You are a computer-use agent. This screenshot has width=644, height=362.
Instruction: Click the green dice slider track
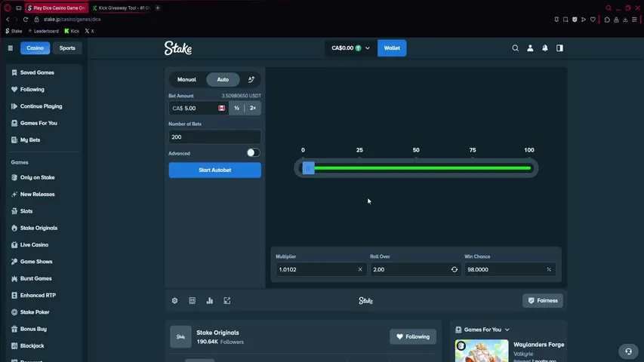pyautogui.click(x=422, y=168)
